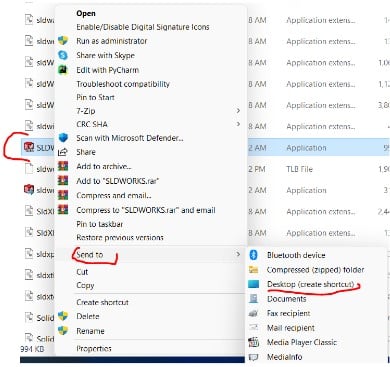Image resolution: width=390 pixels, height=367 pixels.
Task: Select Troubleshoot compatibility
Action: pos(123,84)
